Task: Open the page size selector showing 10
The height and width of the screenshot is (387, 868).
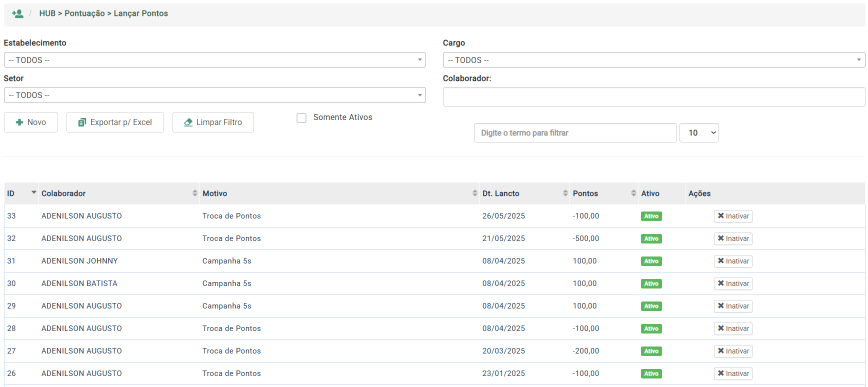Action: click(698, 133)
